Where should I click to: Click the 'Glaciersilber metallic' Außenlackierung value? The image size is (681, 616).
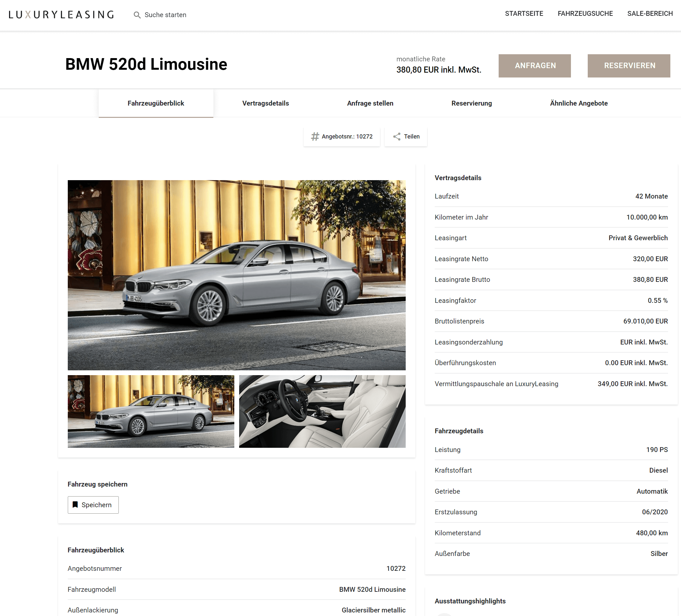pyautogui.click(x=373, y=610)
